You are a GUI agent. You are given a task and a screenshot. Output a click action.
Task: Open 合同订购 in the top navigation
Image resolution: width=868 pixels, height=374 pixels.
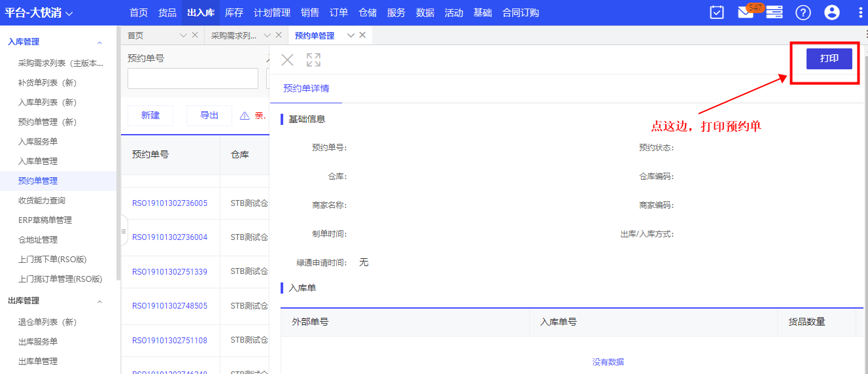click(521, 13)
